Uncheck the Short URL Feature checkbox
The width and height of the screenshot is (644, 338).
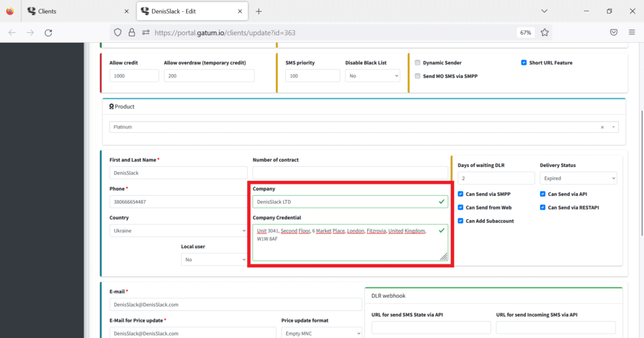click(x=524, y=63)
